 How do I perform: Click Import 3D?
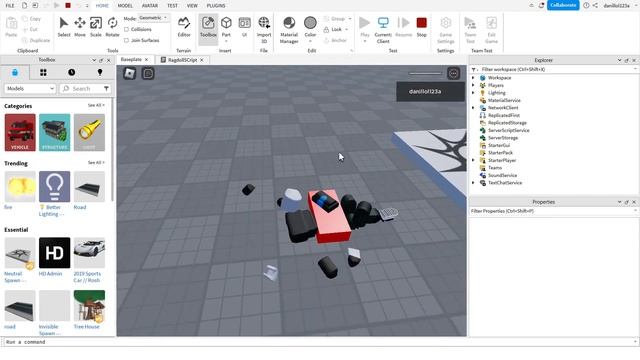point(264,30)
